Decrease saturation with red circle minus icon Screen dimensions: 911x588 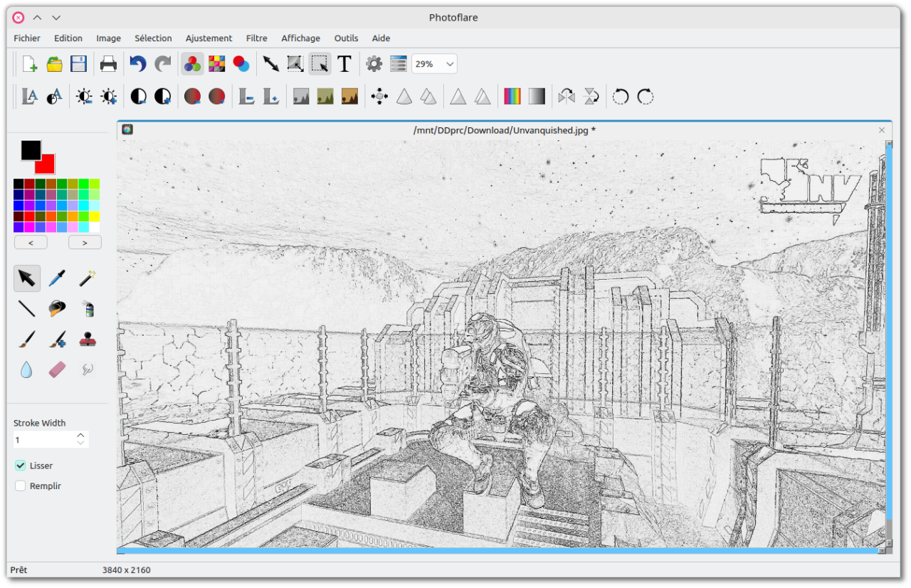(x=192, y=96)
